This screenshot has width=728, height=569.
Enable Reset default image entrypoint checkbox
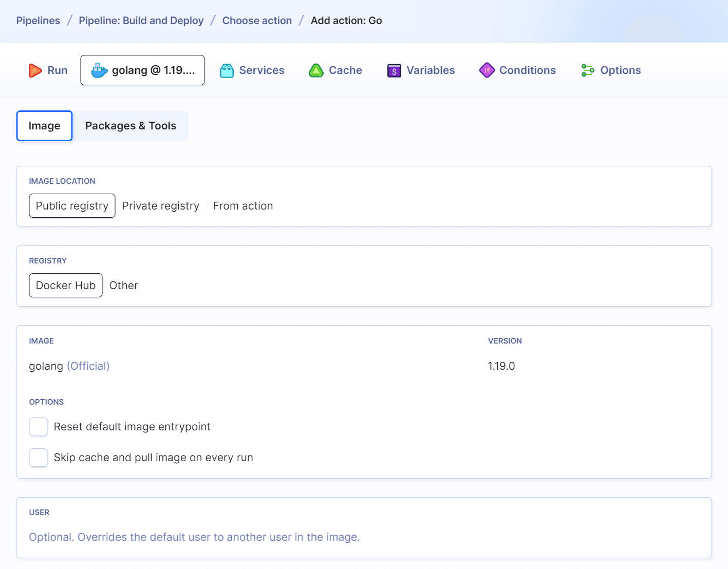tap(39, 427)
